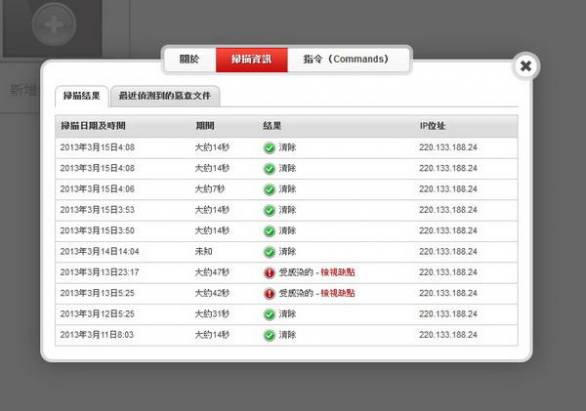
Task: Click the IP位址 column header
Action: click(432, 126)
